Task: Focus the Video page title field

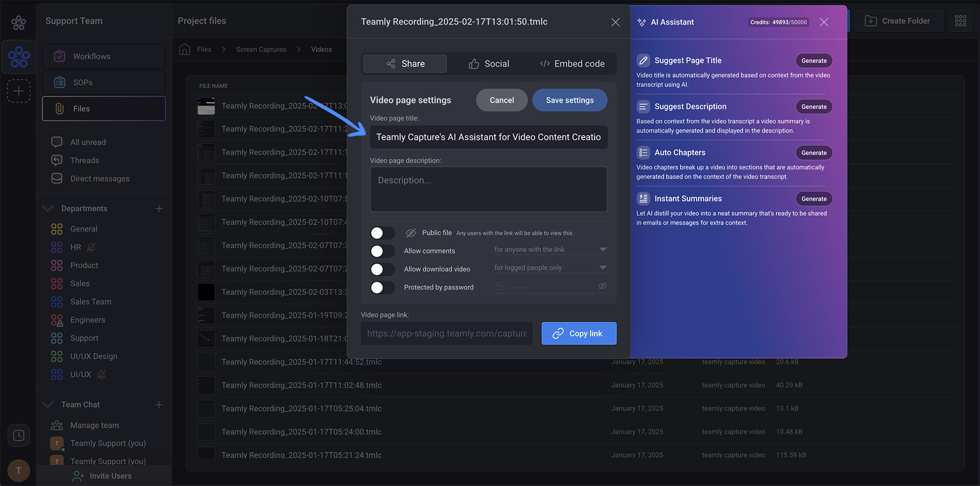Action: pos(489,137)
